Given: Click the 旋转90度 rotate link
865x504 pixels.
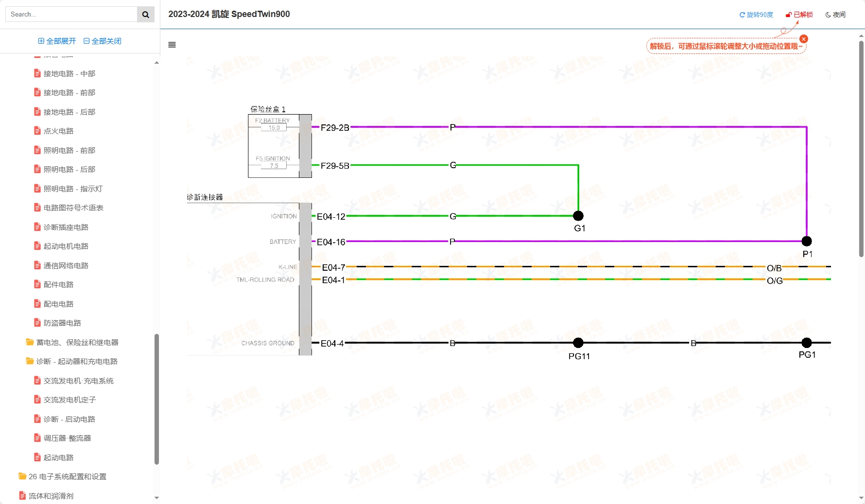Looking at the screenshot, I should click(x=756, y=15).
